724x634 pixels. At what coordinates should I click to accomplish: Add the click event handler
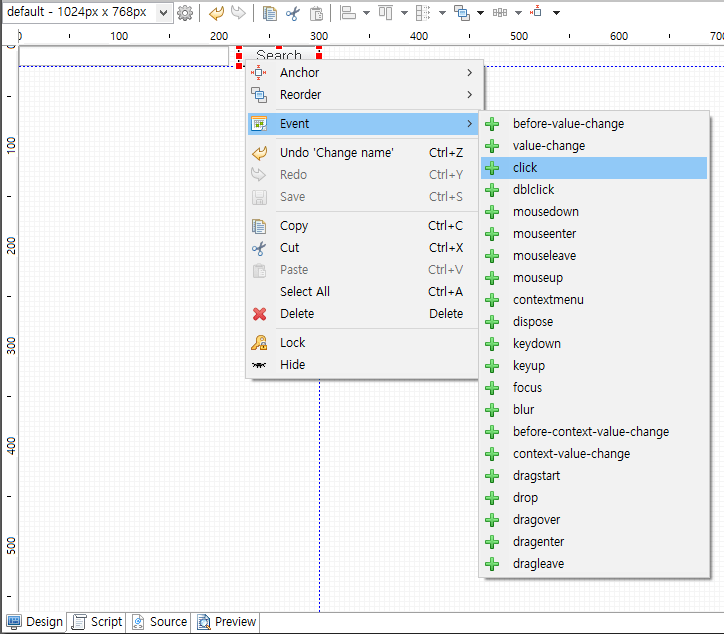pos(525,168)
